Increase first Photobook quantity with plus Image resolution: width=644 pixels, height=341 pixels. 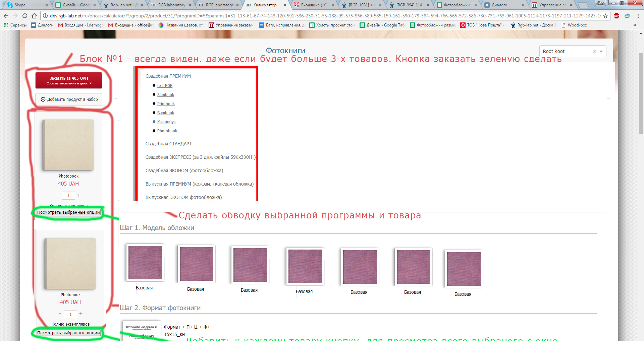click(79, 195)
